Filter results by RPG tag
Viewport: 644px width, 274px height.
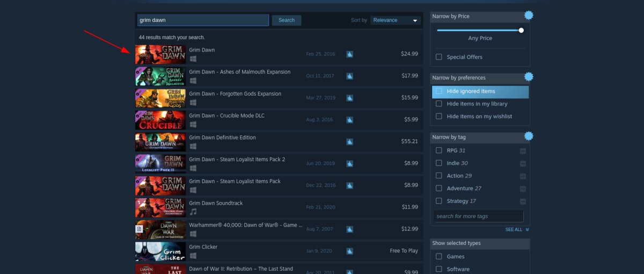(439, 150)
